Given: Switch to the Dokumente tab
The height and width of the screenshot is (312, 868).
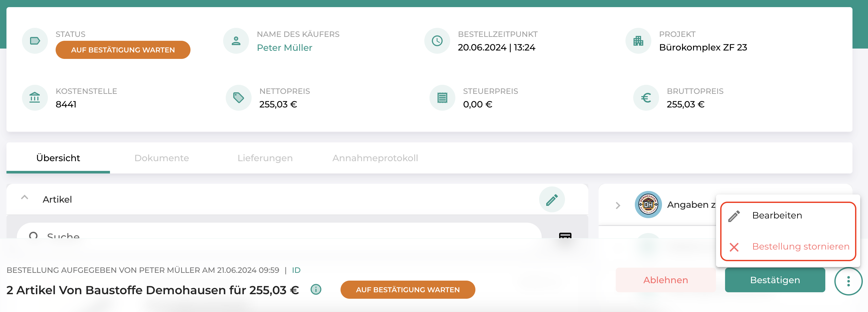Looking at the screenshot, I should [162, 158].
